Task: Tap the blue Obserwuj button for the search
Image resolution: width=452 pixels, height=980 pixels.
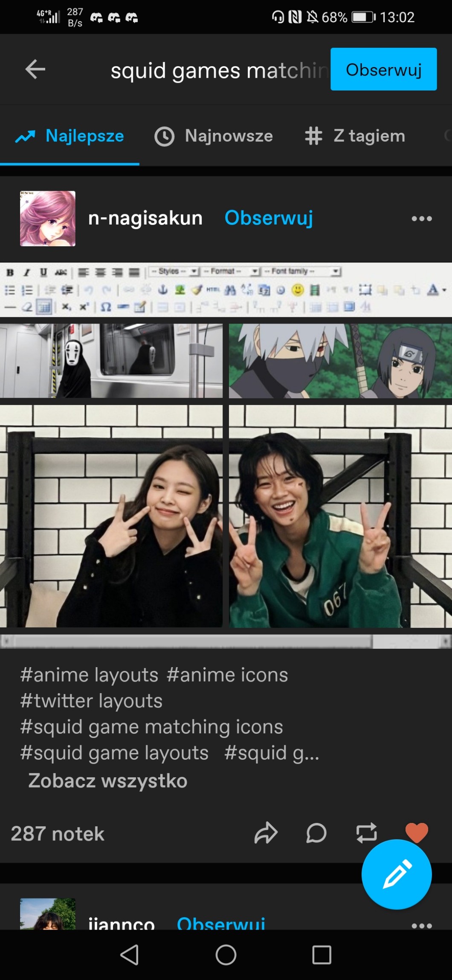Action: (383, 69)
